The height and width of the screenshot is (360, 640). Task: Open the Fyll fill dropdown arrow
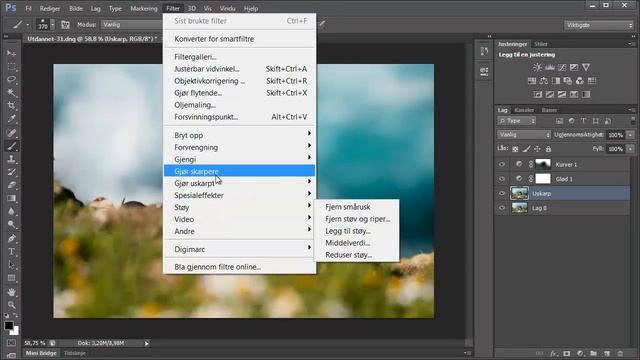pyautogui.click(x=631, y=149)
